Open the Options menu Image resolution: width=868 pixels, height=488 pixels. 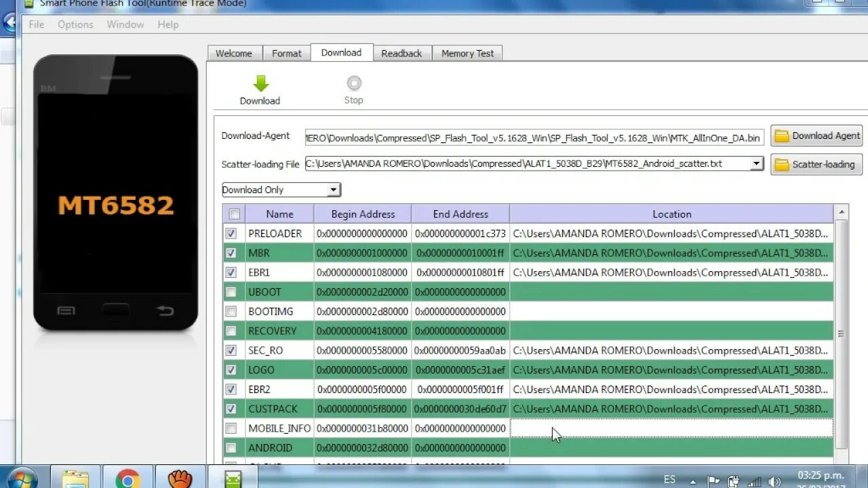point(75,24)
